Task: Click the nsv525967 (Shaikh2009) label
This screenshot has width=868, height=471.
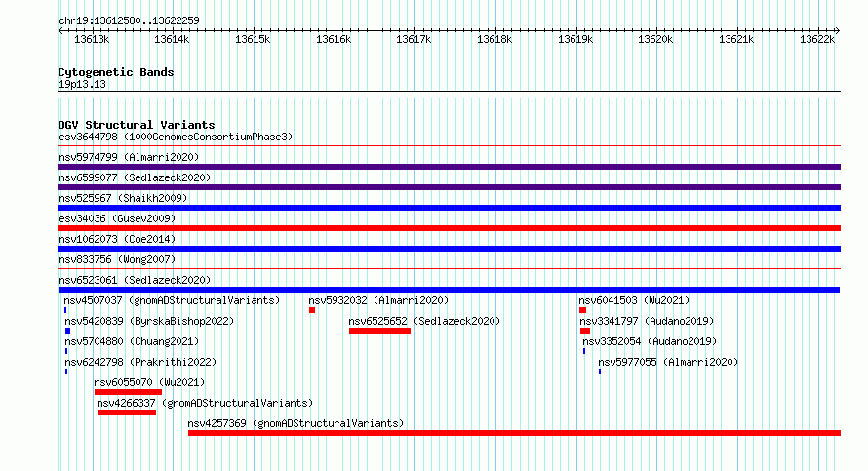Action: (123, 198)
